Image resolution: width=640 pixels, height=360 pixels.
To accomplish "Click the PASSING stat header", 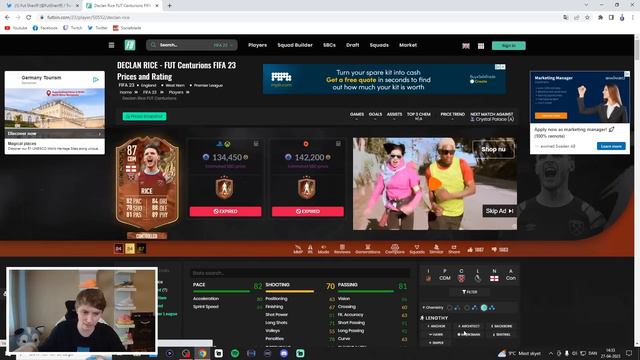I will [348, 284].
